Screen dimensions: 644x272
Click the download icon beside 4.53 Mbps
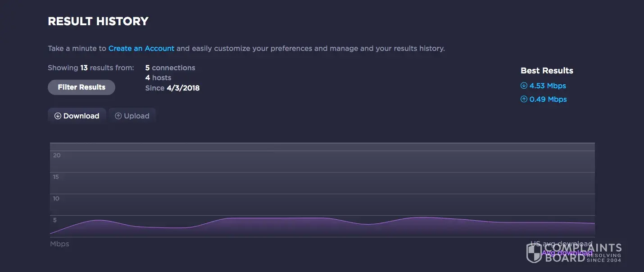click(x=524, y=86)
